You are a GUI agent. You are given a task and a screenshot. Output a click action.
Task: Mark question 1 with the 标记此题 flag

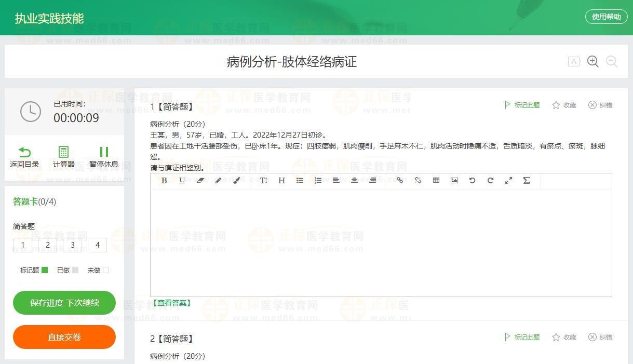coord(522,105)
